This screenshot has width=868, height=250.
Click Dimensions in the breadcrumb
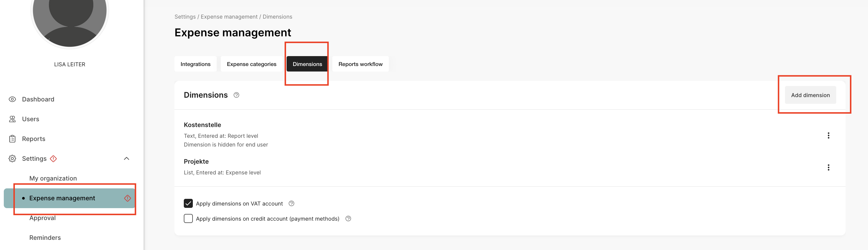277,17
